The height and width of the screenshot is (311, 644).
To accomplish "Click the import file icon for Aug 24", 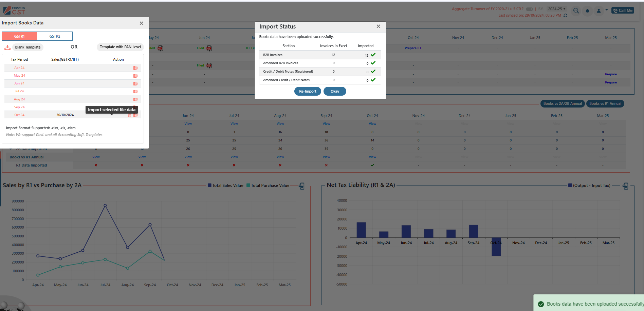I will (x=135, y=99).
